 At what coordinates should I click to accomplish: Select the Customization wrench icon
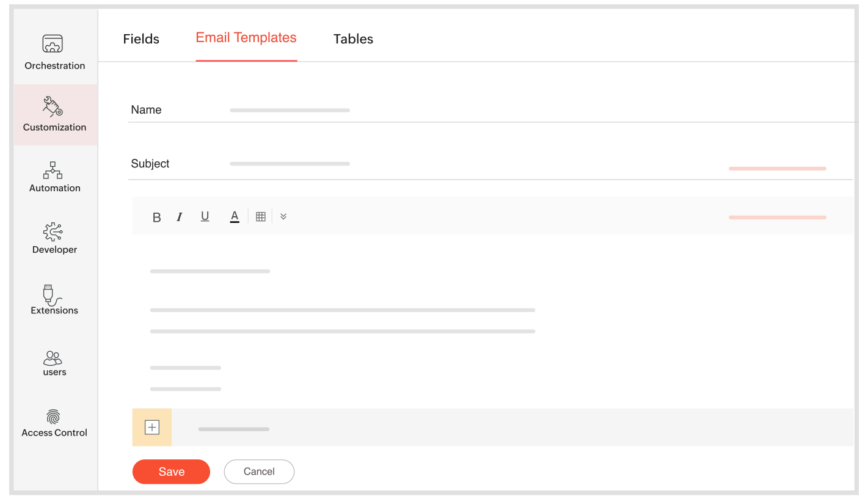tap(53, 106)
